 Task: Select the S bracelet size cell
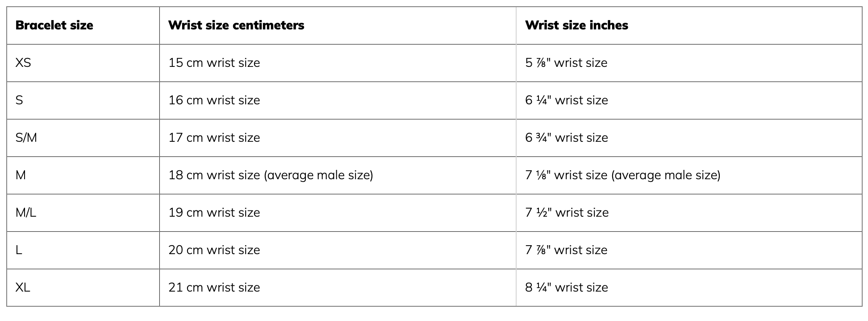[19, 100]
